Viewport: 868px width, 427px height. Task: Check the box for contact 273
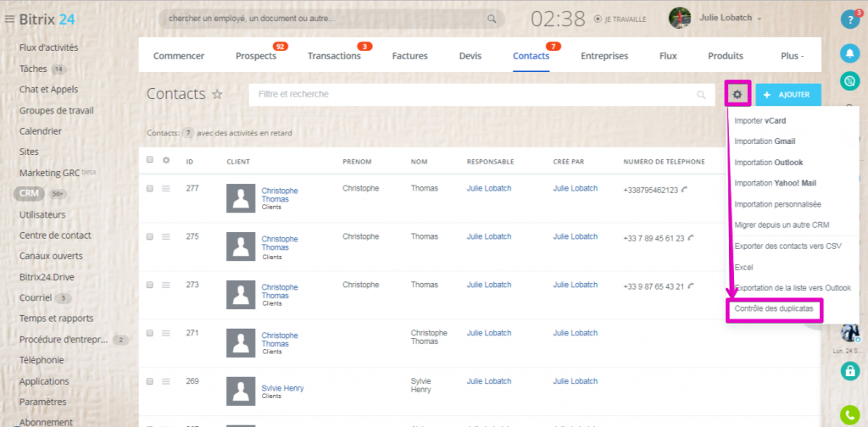click(x=149, y=285)
